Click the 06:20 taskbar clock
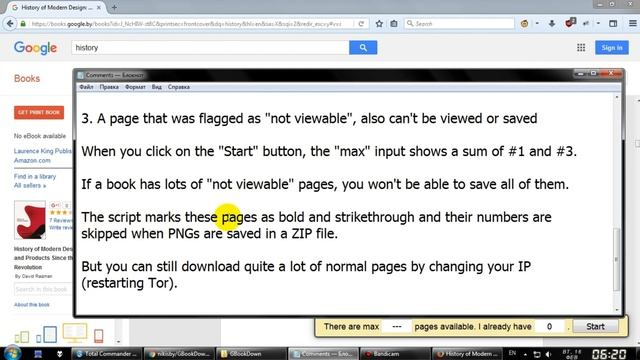The image size is (640, 360). point(609,354)
